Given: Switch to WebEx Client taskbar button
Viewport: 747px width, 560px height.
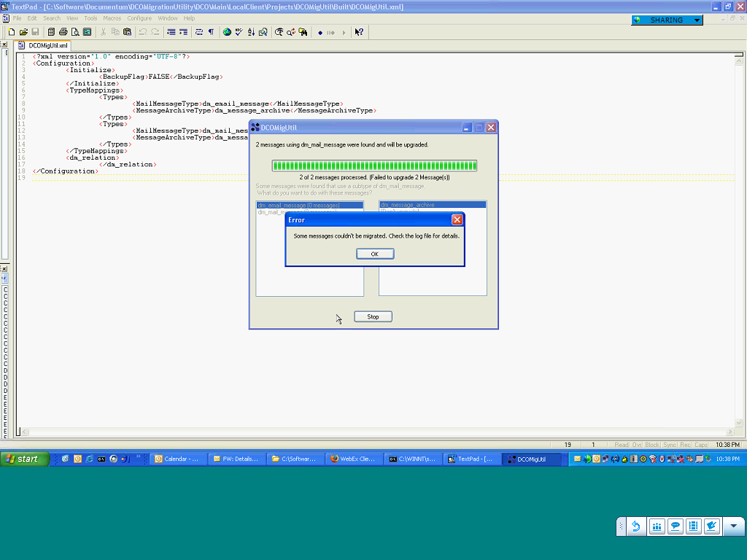Looking at the screenshot, I should 354,459.
